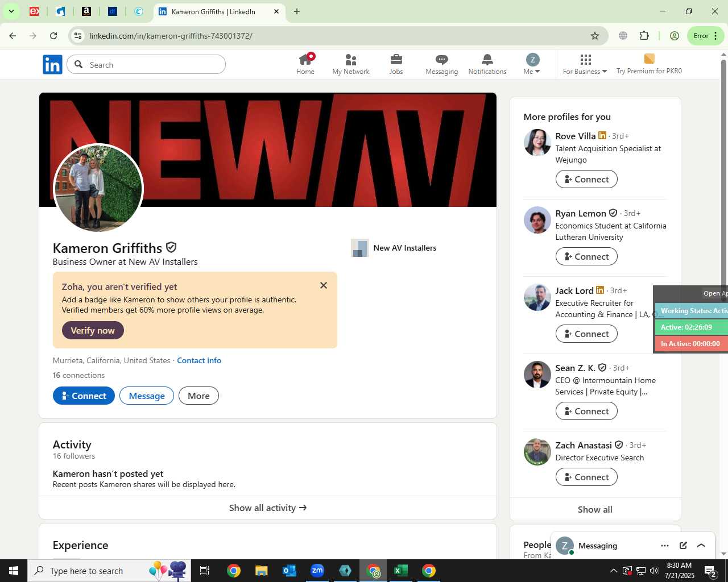Reload the current page
Screen dimensions: 728x582
(53, 36)
